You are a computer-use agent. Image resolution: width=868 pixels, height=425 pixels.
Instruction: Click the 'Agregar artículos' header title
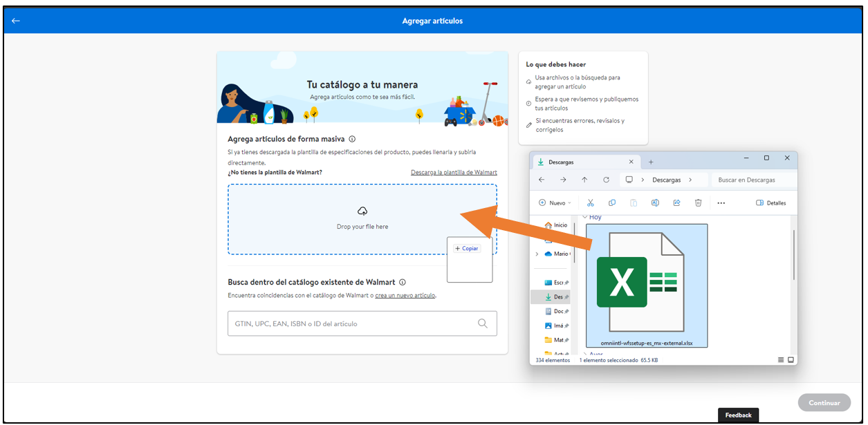[x=432, y=21]
